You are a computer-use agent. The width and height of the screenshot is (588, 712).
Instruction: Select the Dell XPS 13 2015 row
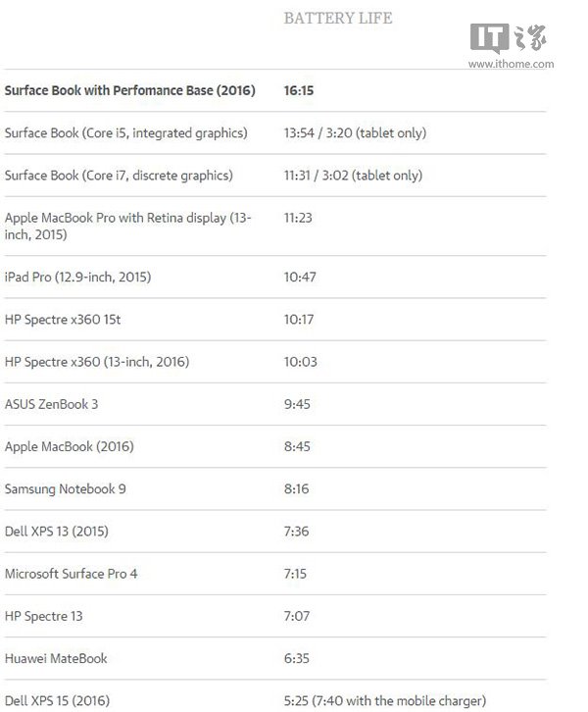coord(274,532)
